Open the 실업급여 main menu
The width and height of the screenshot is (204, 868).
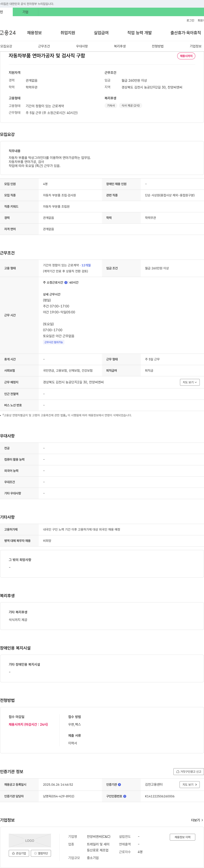pos(101,33)
